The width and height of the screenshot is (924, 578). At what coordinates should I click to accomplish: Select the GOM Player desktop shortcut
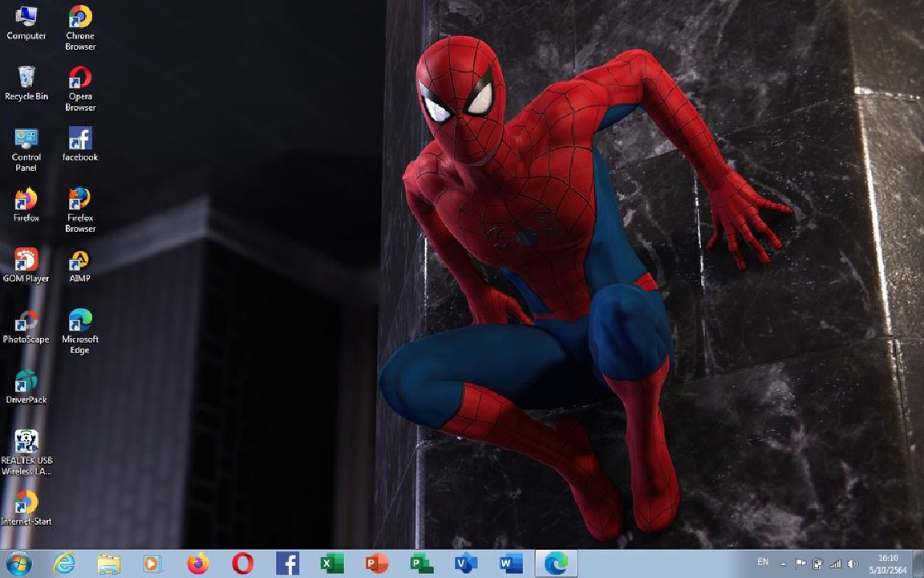point(26,266)
